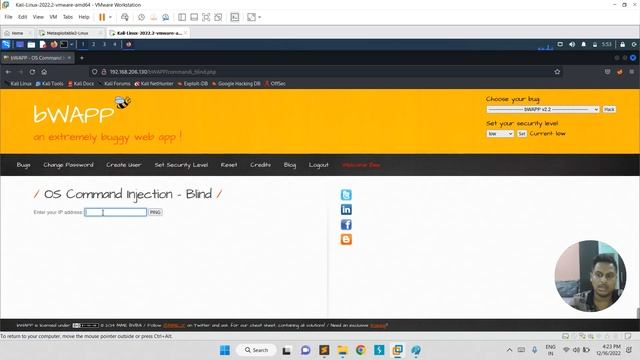This screenshot has width=640, height=360.
Task: Open the snapshot manager icon
Action: pyautogui.click(x=165, y=17)
